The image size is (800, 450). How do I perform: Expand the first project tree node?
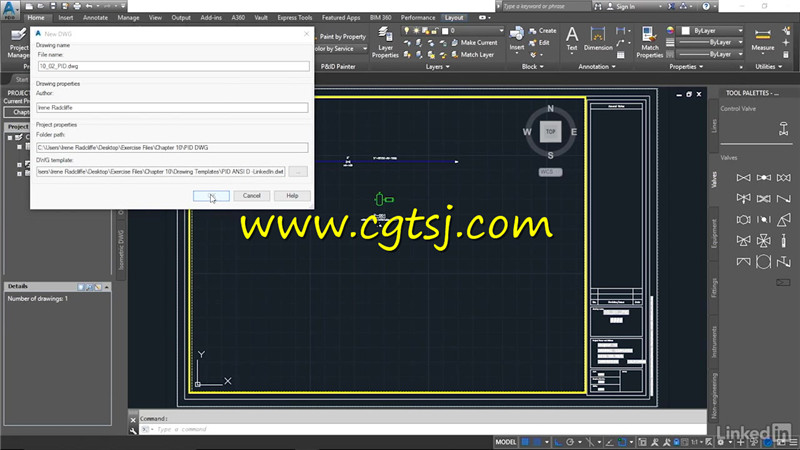pos(10,138)
